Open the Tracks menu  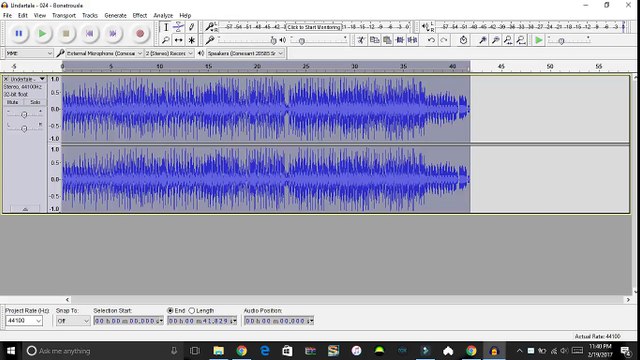[90, 16]
